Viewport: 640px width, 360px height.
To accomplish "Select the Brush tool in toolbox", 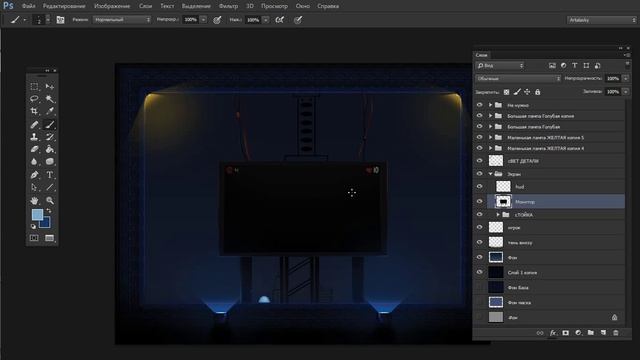I will 50,124.
